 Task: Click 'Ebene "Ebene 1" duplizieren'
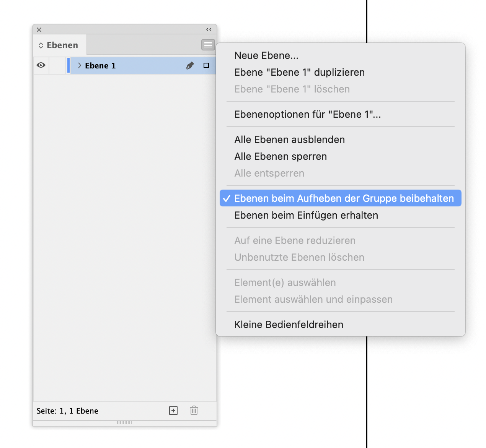point(299,72)
